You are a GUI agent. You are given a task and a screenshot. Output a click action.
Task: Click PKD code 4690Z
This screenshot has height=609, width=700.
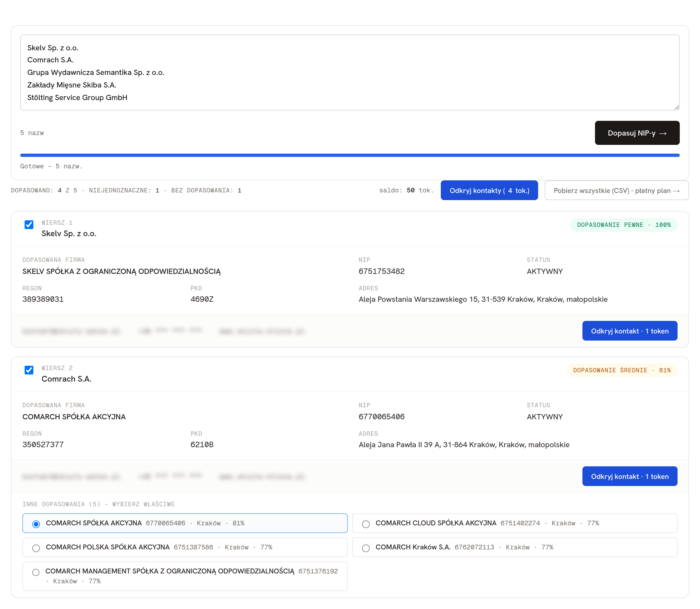(202, 299)
